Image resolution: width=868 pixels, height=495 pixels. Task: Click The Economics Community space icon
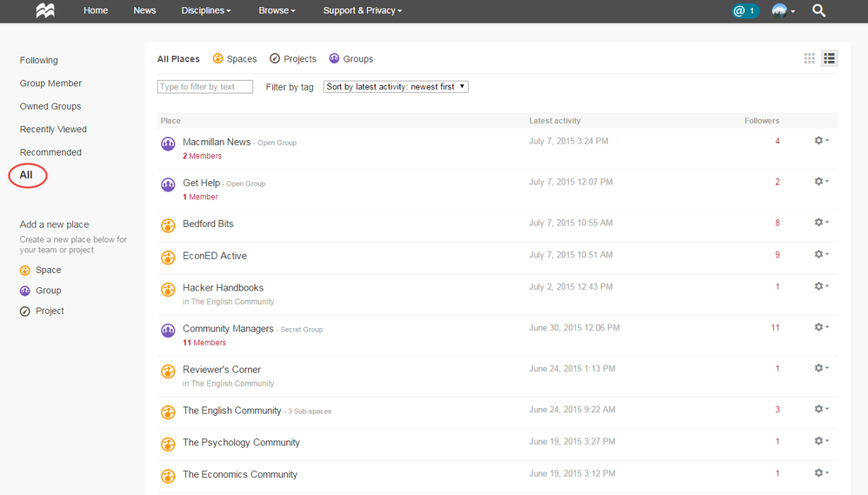168,476
